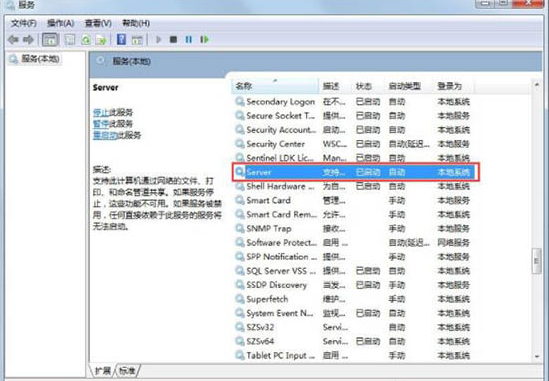Open the 操作(A) menu

click(x=60, y=23)
